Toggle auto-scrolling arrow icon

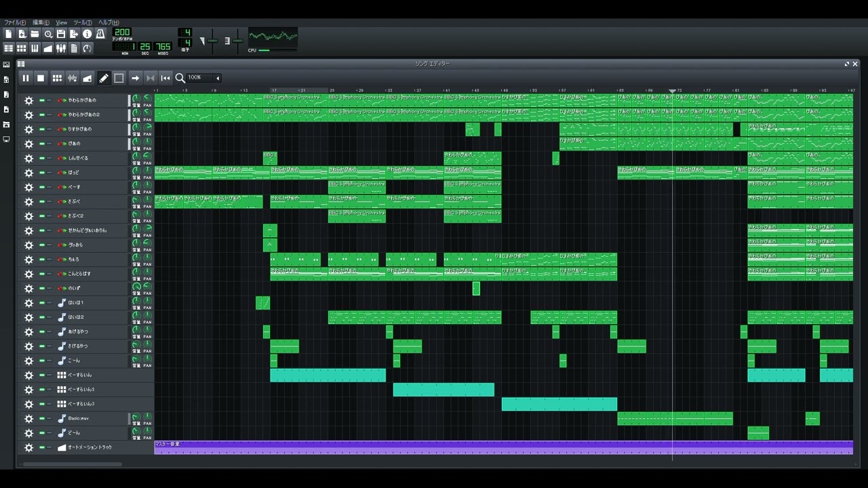coord(136,78)
